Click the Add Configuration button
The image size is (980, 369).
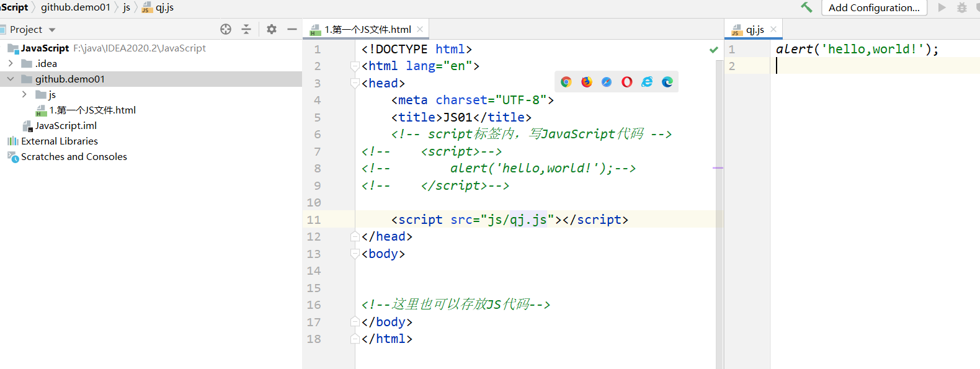click(873, 7)
